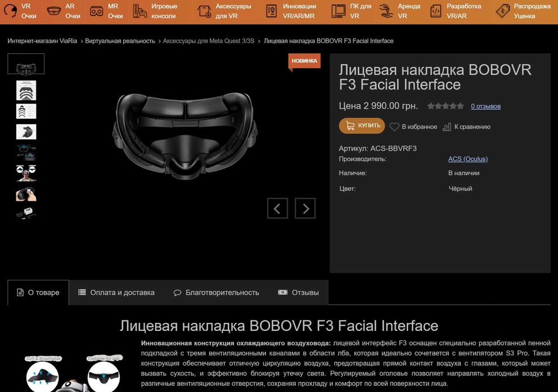558x392 pixels.
Task: Click the AR Очки glasses icon
Action: click(54, 11)
